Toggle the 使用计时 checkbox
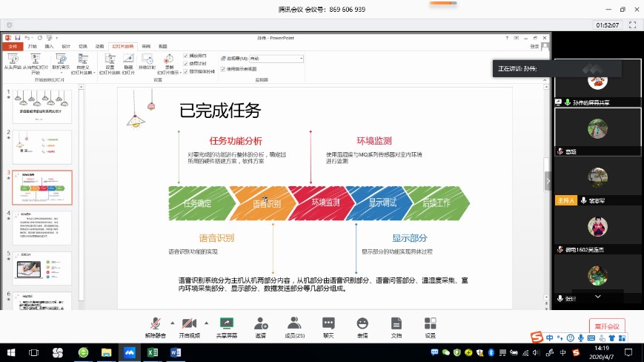The width and height of the screenshot is (644, 362). [x=186, y=64]
